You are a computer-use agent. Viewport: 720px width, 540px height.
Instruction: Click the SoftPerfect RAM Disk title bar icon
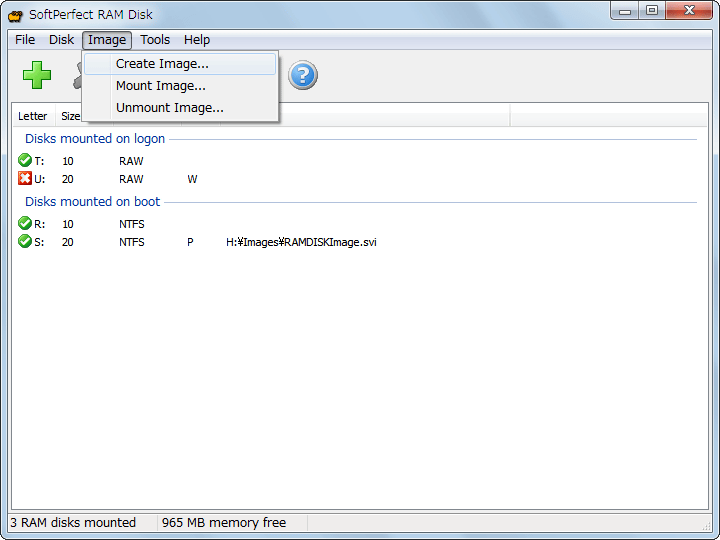[x=15, y=15]
